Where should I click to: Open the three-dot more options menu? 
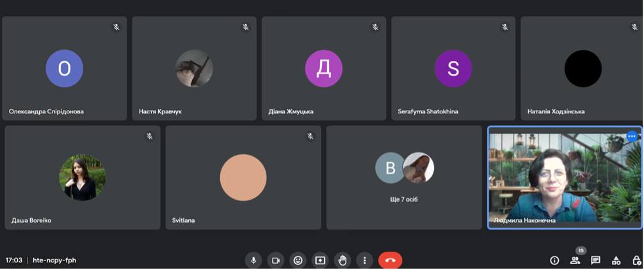(364, 260)
